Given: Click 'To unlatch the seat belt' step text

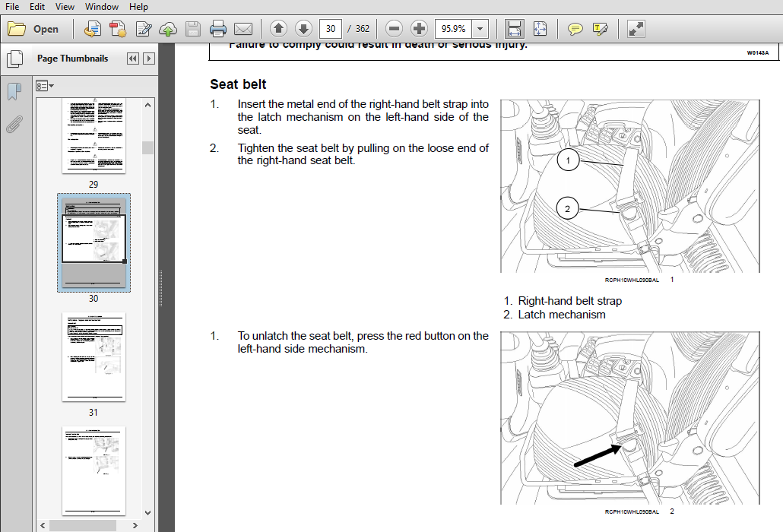Looking at the screenshot, I should (363, 342).
